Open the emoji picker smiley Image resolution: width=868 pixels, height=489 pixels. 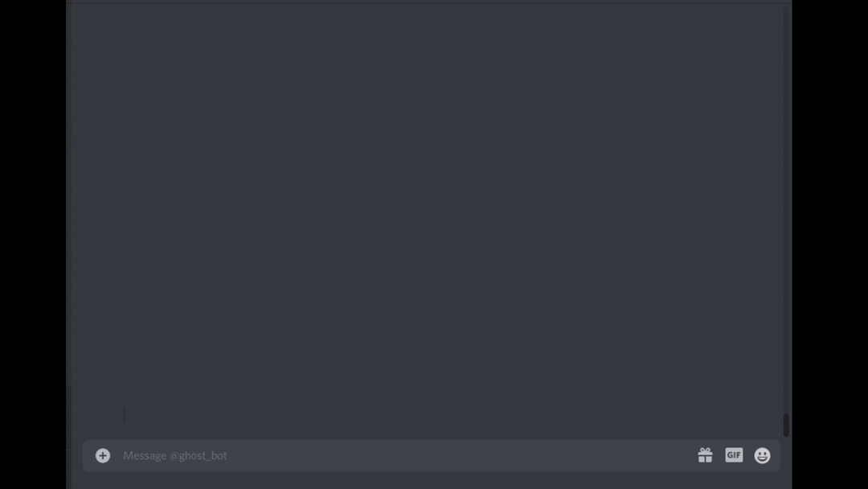(762, 455)
